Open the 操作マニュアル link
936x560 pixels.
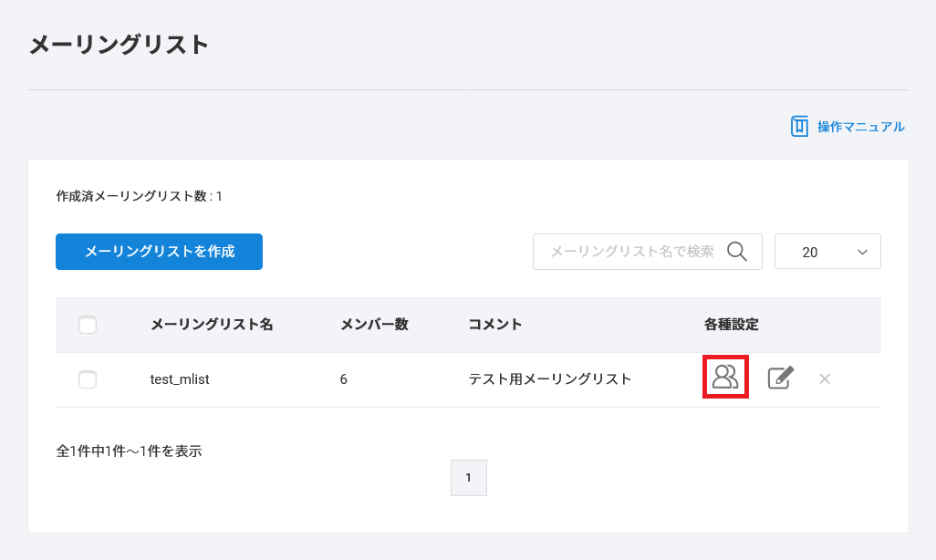point(860,127)
